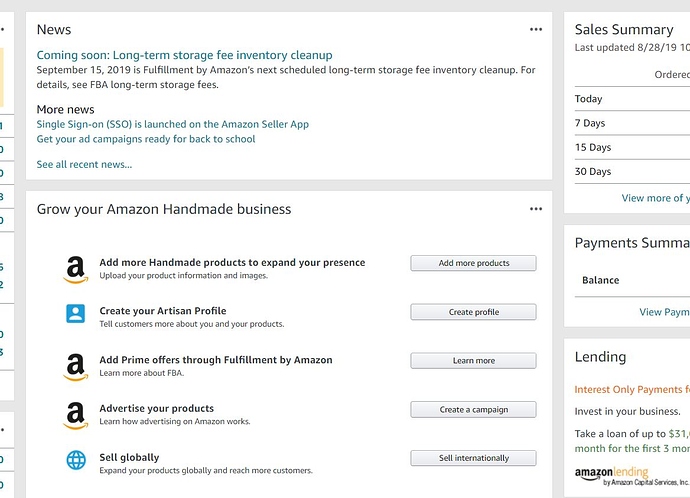Click Amazon logo beside Advertise your products
Image resolution: width=690 pixels, height=498 pixels.
point(75,414)
